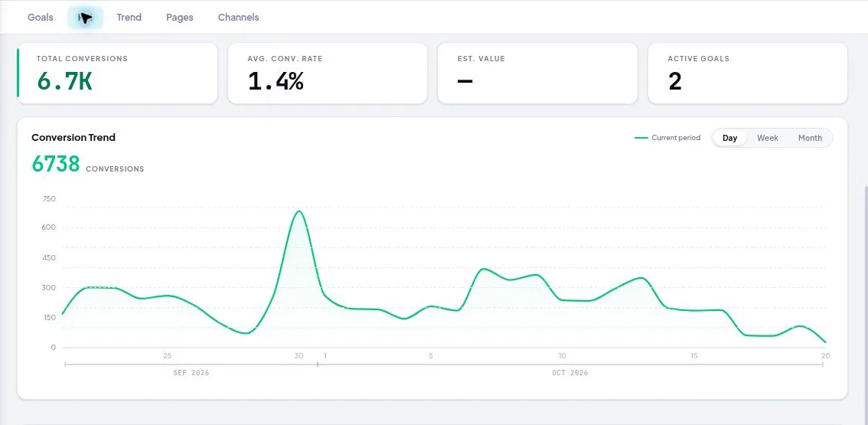
Task: Click the Active Goals card
Action: tap(748, 74)
